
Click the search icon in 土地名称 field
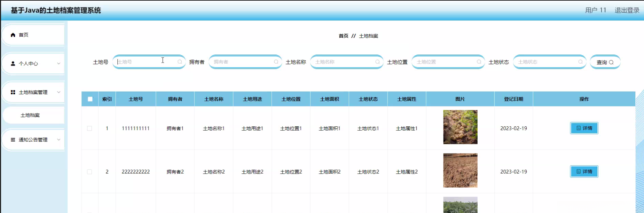tap(377, 62)
